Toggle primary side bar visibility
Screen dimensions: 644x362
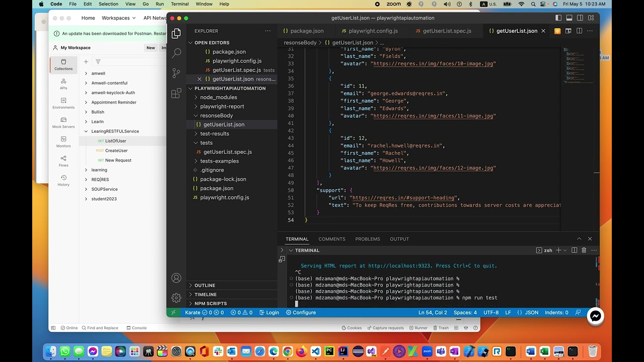pyautogui.click(x=558, y=18)
